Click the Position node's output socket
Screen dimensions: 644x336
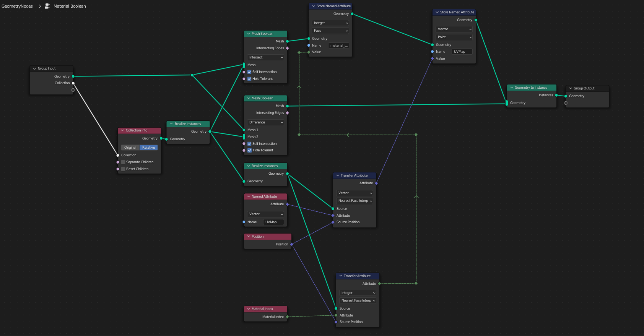point(291,244)
